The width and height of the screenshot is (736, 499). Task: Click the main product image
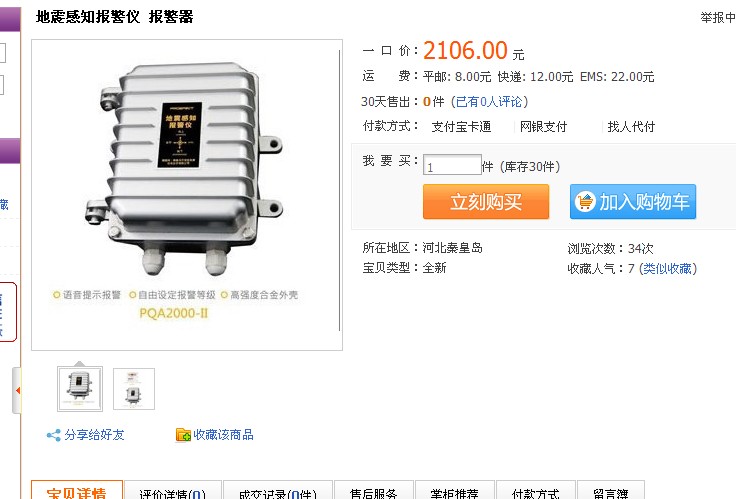(x=187, y=195)
